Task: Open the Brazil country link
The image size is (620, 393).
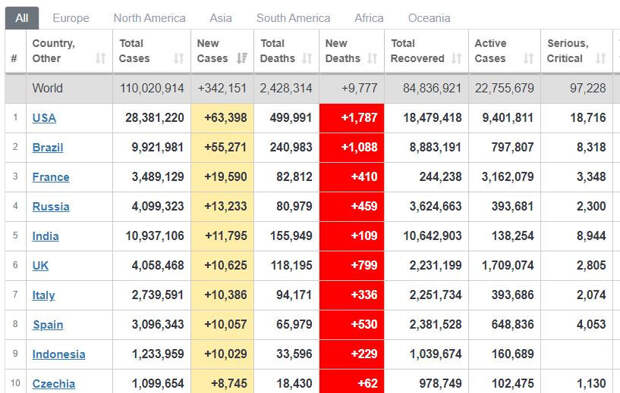Action: point(48,147)
